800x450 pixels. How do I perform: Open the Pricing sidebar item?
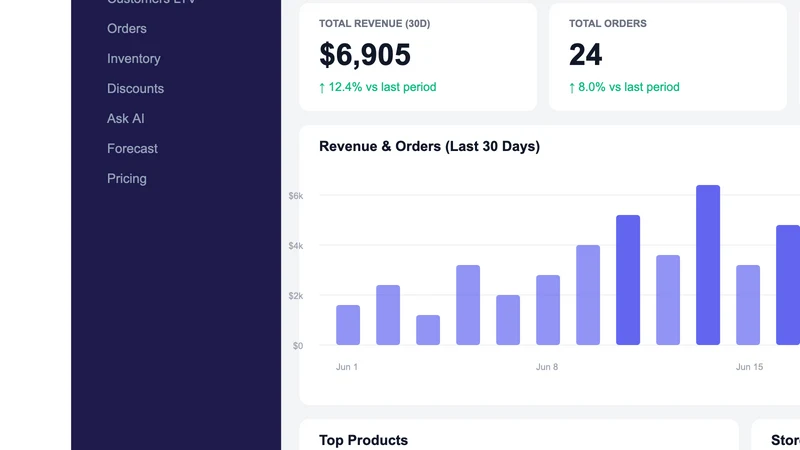127,179
